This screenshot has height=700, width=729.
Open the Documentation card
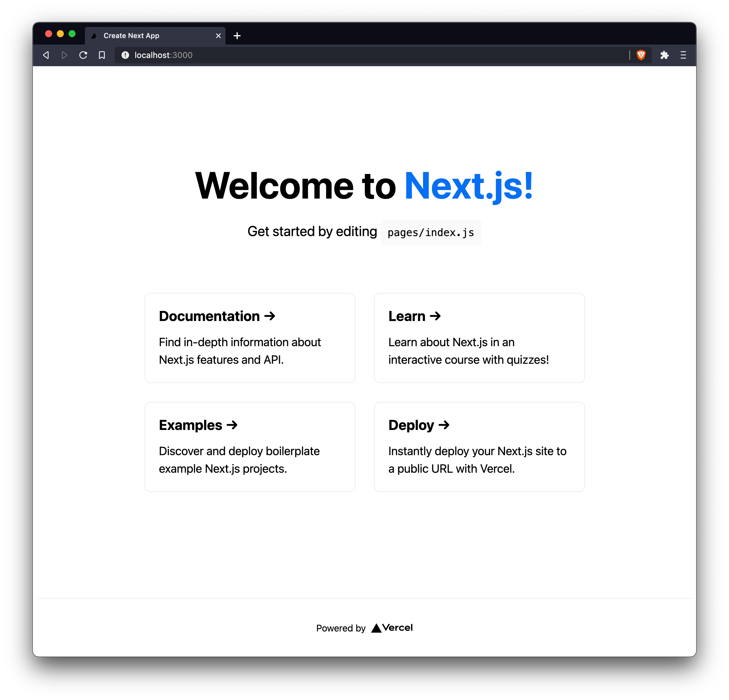pos(250,338)
